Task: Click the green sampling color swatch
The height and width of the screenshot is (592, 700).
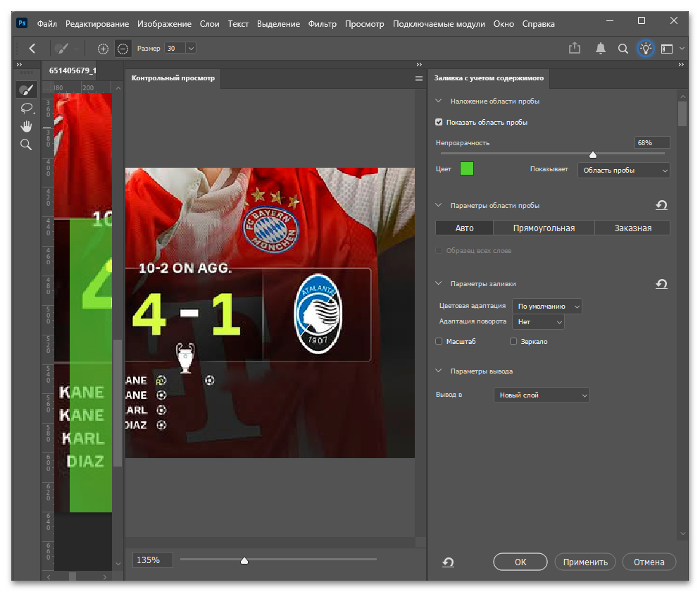Action: coord(466,169)
